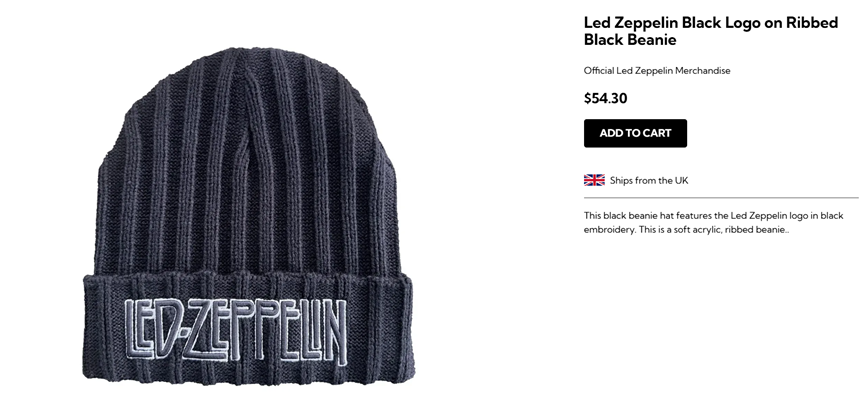Click the letter 'N' ending the embroidered logo
Image resolution: width=865 pixels, height=406 pixels.
[x=335, y=332]
